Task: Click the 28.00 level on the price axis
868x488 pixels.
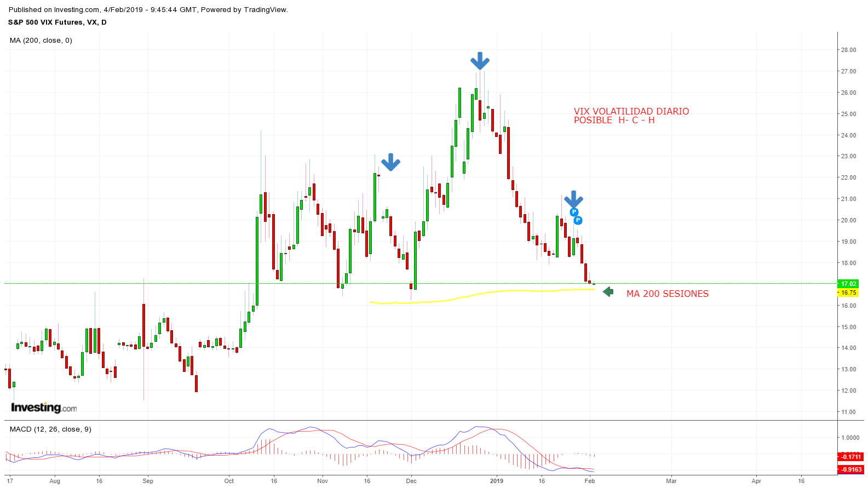Action: pyautogui.click(x=848, y=50)
